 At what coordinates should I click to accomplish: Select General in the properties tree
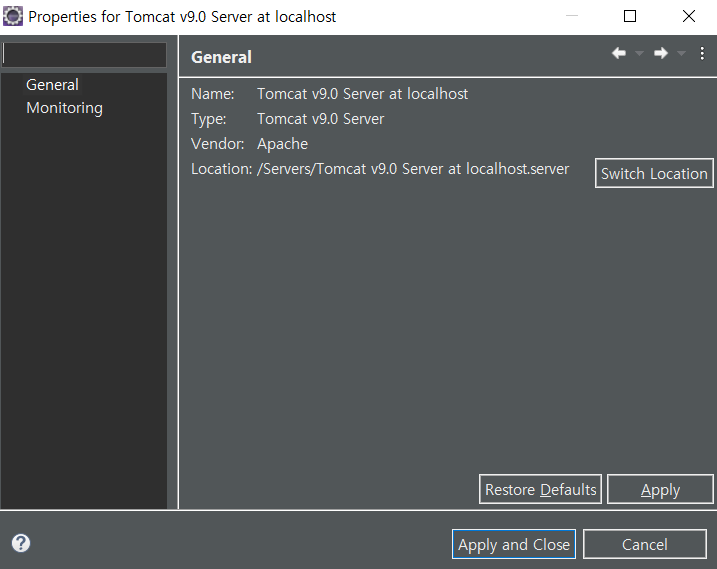pos(52,85)
